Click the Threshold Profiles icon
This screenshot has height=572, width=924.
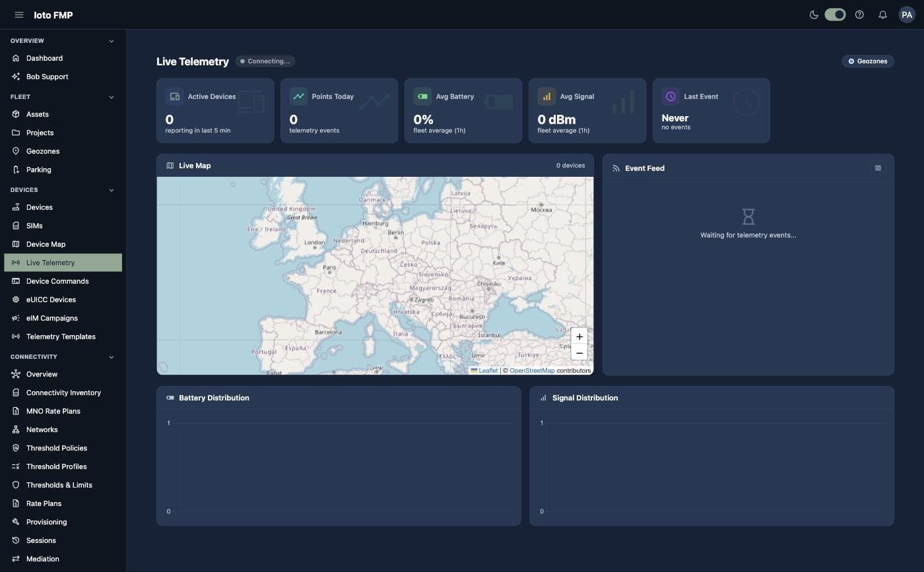(x=16, y=466)
